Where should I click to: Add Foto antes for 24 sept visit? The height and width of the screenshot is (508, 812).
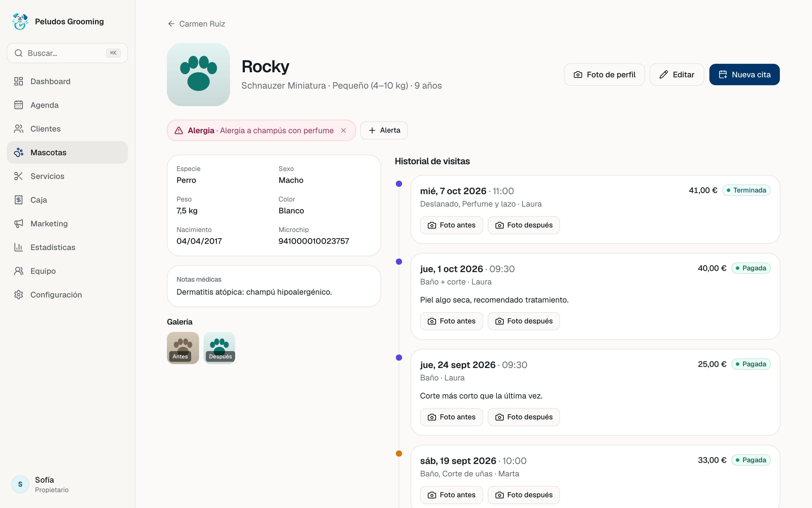click(451, 417)
